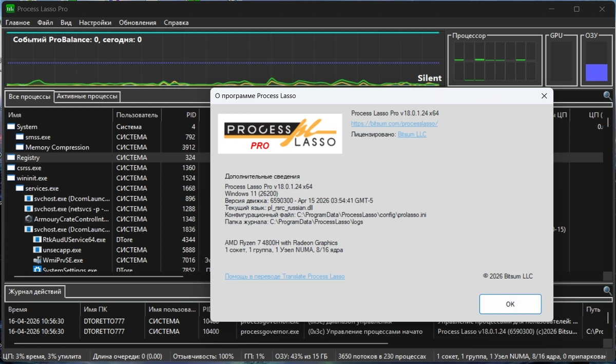
Task: Open the Обновления menu
Action: pos(138,23)
